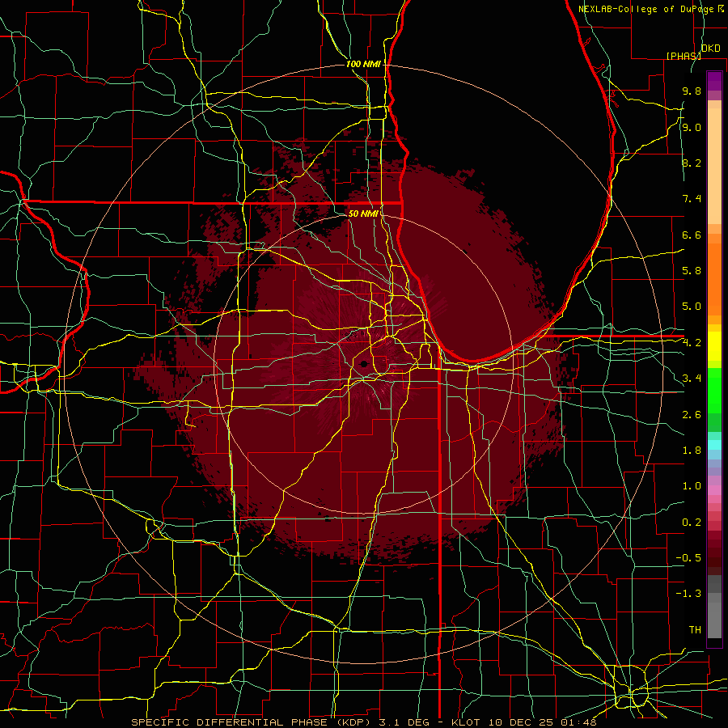Click the bright green band of the color bar
The image size is (728, 728).
[714, 391]
